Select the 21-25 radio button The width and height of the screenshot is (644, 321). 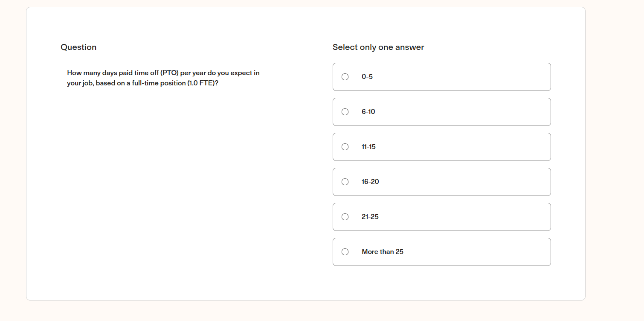[345, 217]
